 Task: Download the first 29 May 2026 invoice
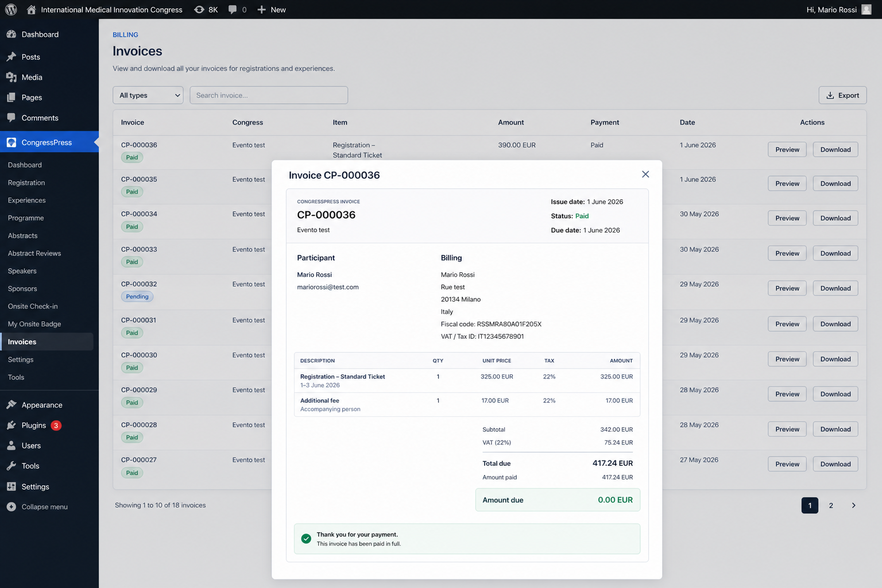coord(835,288)
